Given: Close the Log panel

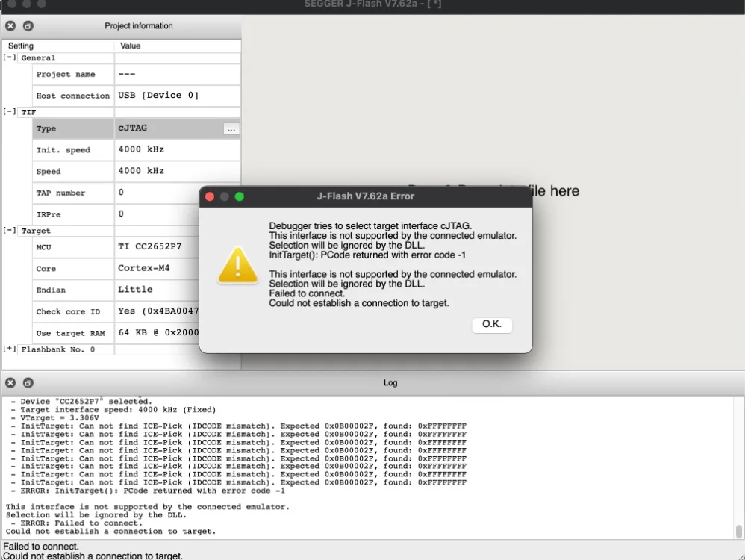Looking at the screenshot, I should point(10,383).
